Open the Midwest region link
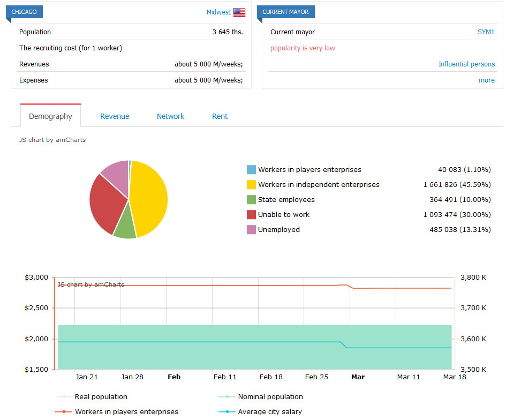Viewport: 514px width, 420px height. (x=218, y=12)
